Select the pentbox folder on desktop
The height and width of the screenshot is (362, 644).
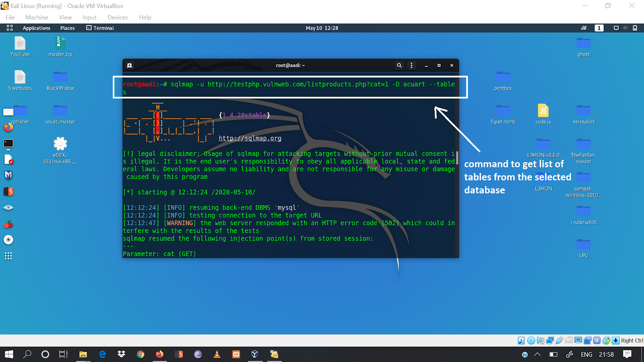[503, 80]
